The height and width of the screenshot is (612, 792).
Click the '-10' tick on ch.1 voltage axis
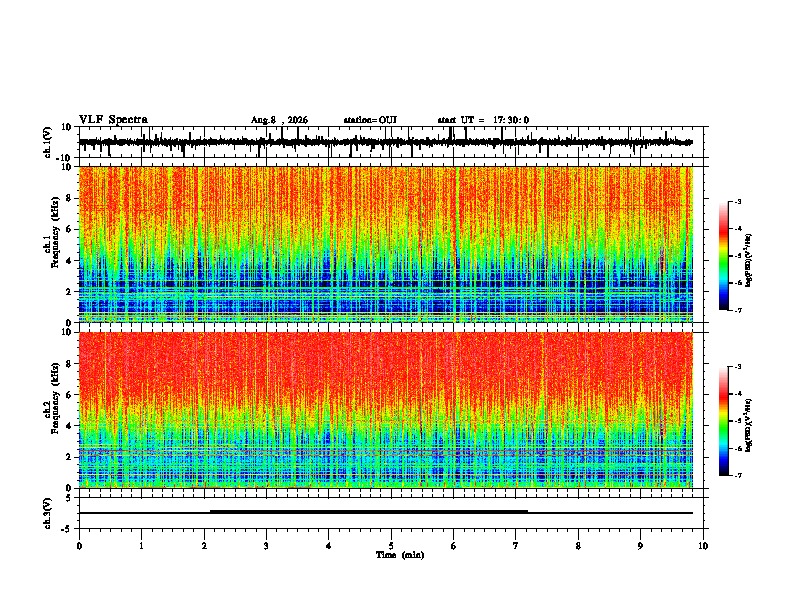65,158
